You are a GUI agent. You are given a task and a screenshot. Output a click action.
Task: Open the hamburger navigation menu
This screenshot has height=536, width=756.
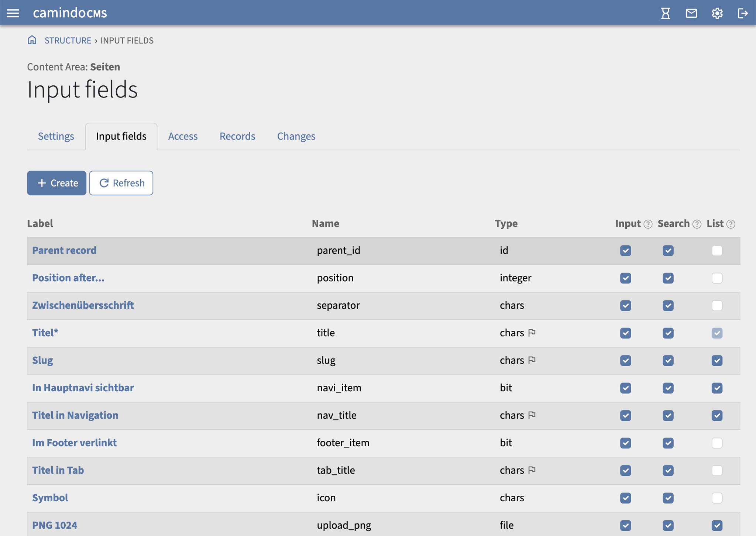click(13, 13)
